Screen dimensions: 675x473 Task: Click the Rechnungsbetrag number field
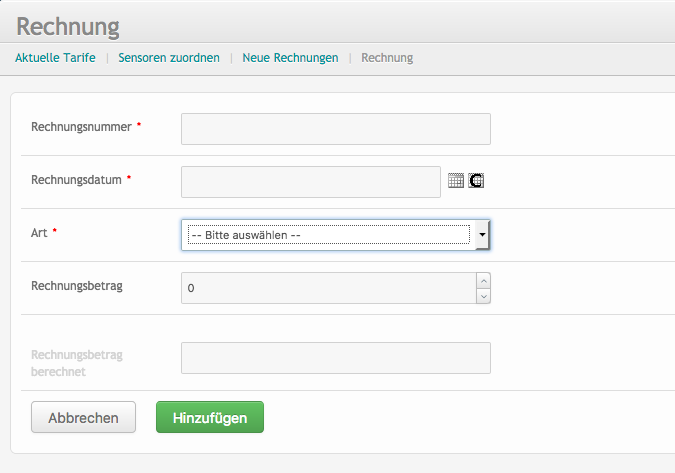click(328, 288)
